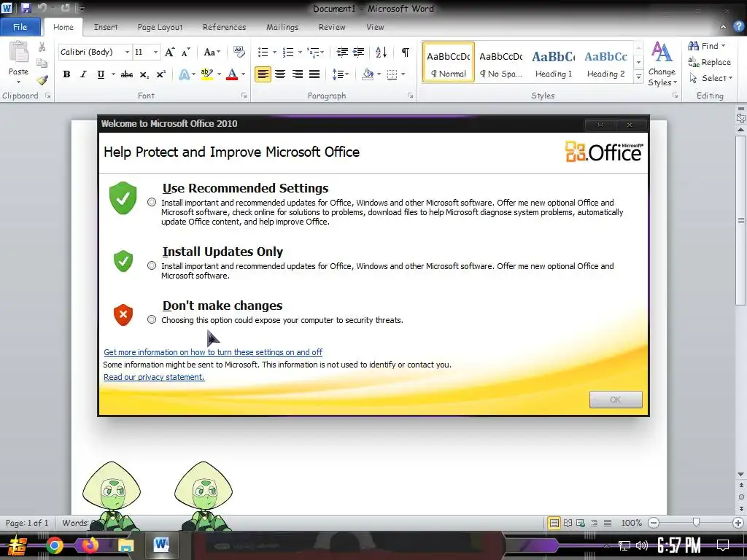Expand the Styles gallery More arrow
This screenshot has height=560, width=747.
tap(638, 77)
